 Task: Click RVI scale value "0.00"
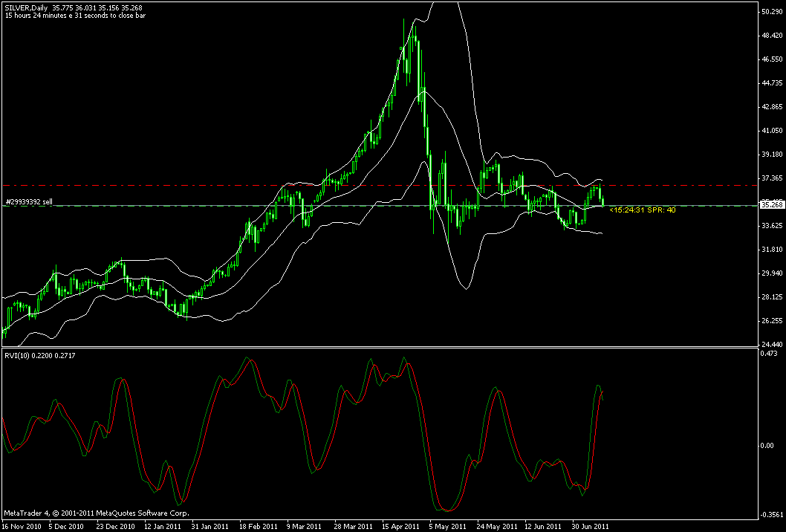[x=767, y=446]
